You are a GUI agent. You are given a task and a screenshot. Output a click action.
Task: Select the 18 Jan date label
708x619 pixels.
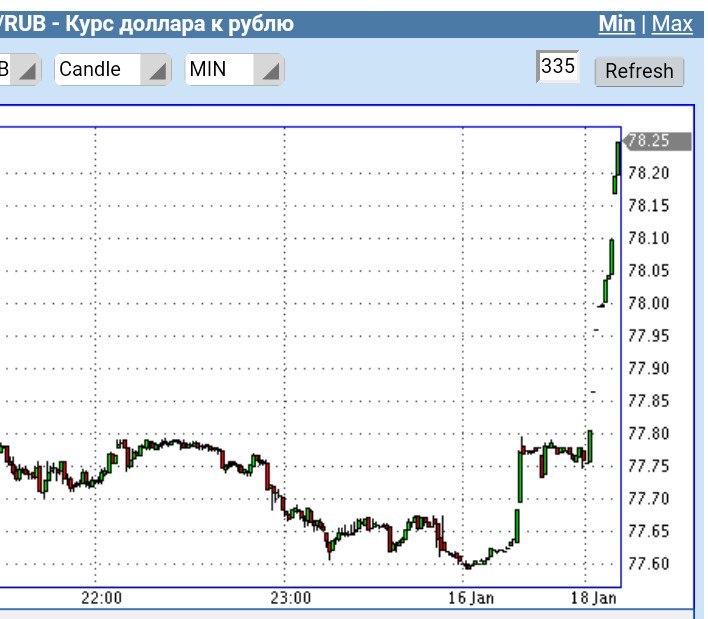[593, 598]
